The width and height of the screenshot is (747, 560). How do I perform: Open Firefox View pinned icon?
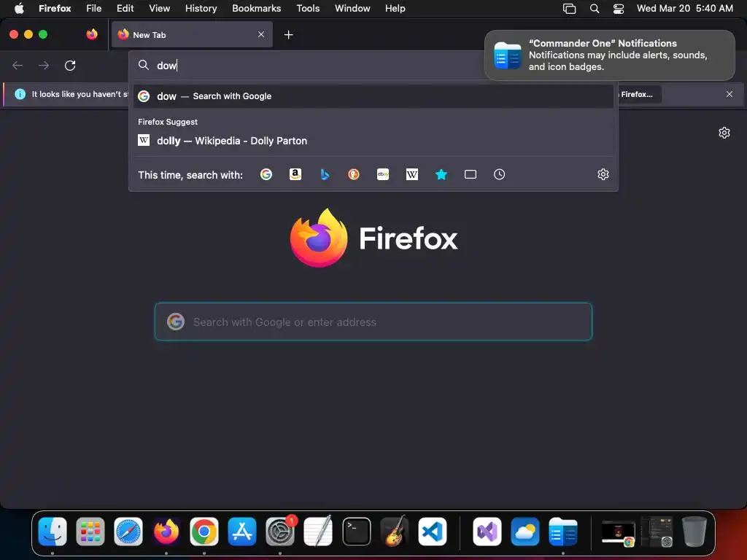pyautogui.click(x=92, y=34)
